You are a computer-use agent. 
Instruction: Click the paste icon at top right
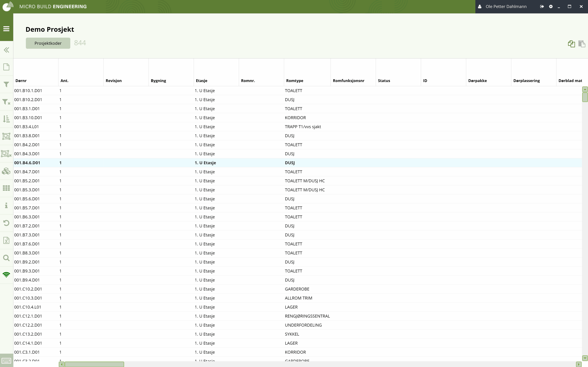582,44
